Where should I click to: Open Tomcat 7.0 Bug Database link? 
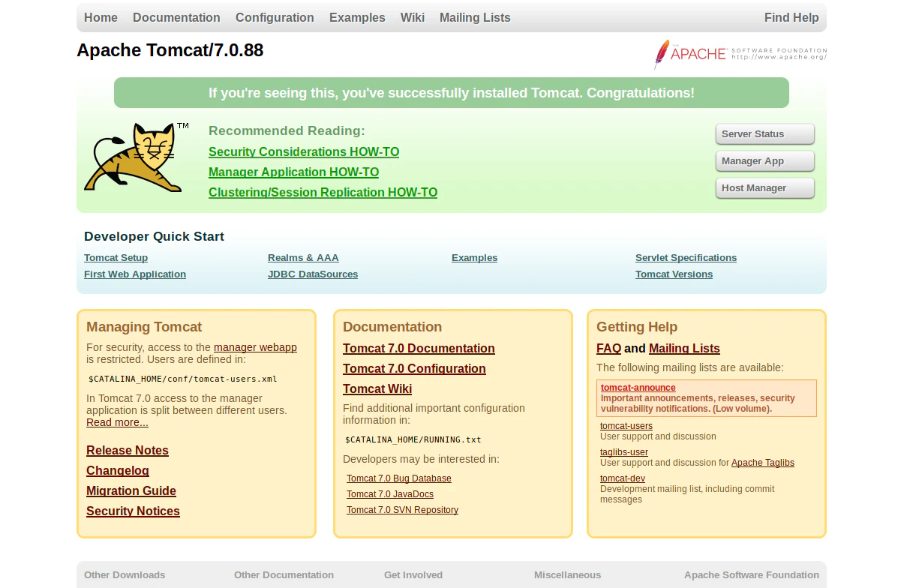pyautogui.click(x=399, y=478)
